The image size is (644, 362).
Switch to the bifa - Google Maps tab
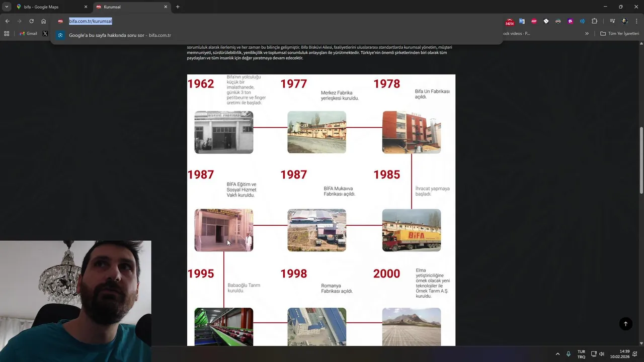51,7
